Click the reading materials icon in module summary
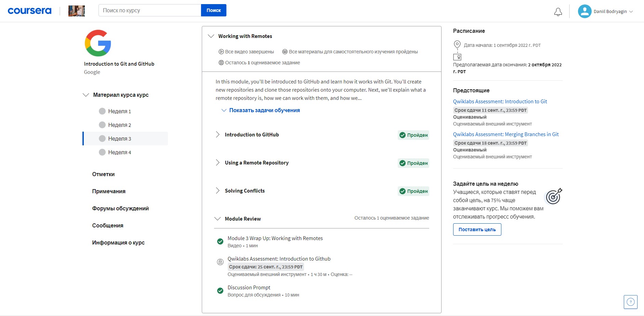644x316 pixels. (x=285, y=52)
